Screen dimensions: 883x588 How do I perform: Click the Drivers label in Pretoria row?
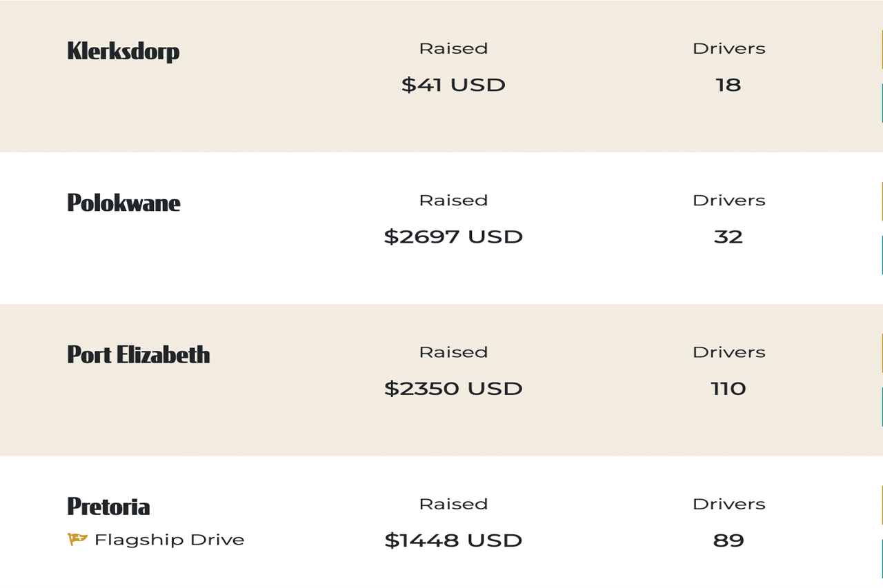(728, 504)
